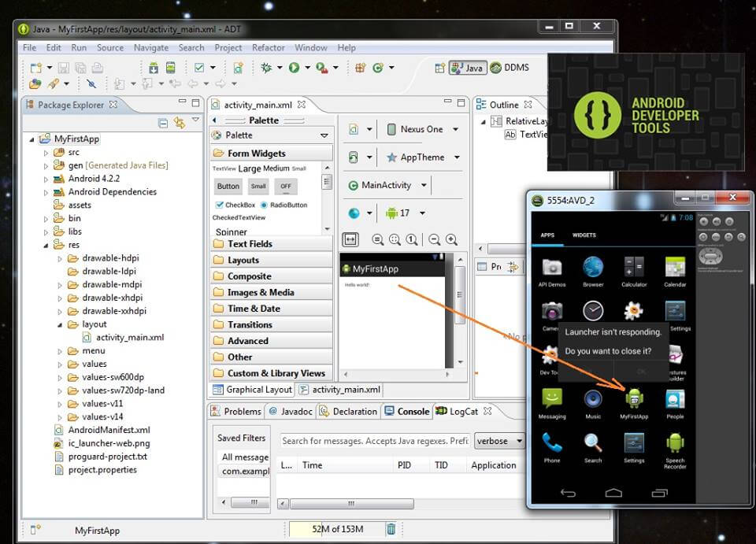Click the zoom to 100% magnifier icon
The width and height of the screenshot is (756, 544).
point(412,239)
